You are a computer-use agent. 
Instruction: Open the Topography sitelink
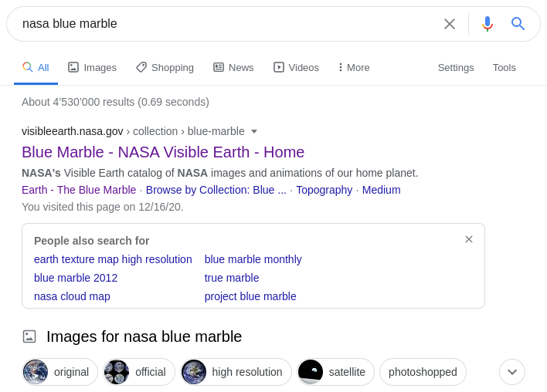[x=324, y=190]
